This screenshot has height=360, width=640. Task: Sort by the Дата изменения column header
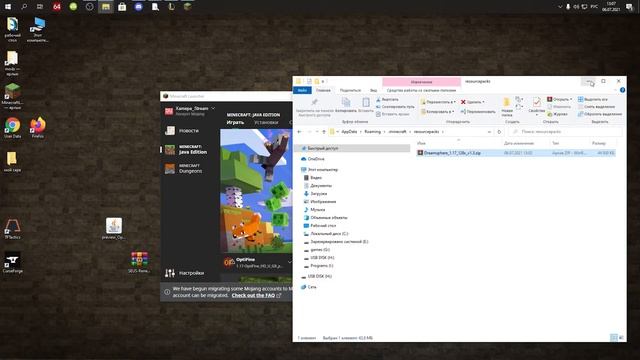pyautogui.click(x=519, y=143)
